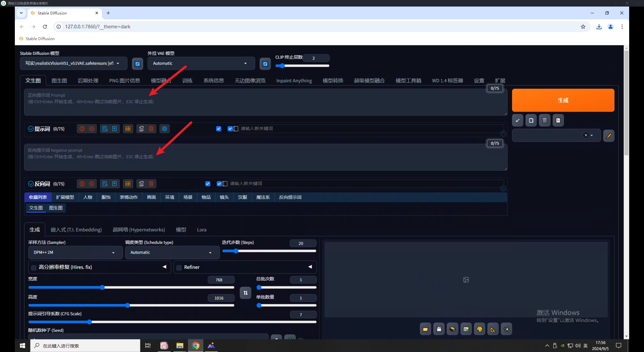Click the blank clipboard icon under Generate
Screen dimensions: 644x352
coord(531,120)
